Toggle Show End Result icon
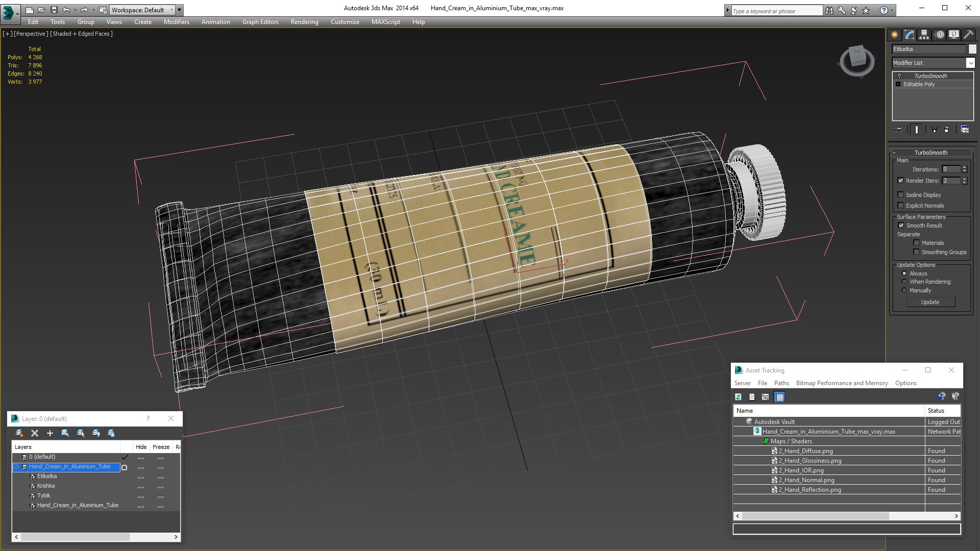Screen dimensions: 980x551 coord(917,130)
